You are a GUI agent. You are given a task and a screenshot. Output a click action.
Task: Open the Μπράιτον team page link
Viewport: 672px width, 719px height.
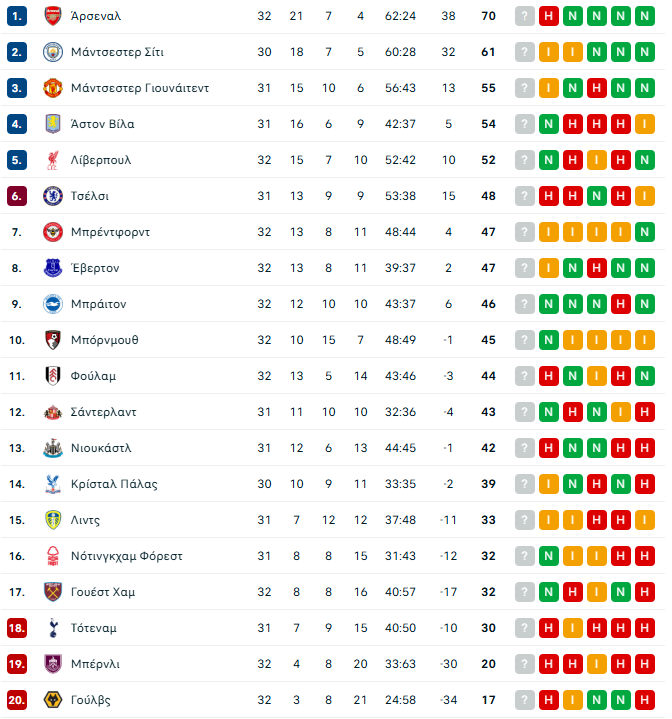[98, 304]
